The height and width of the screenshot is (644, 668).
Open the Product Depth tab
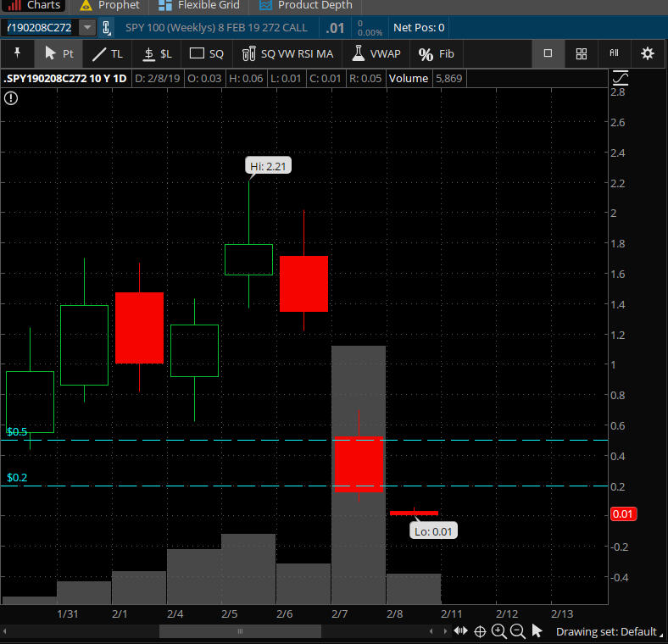(x=306, y=5)
